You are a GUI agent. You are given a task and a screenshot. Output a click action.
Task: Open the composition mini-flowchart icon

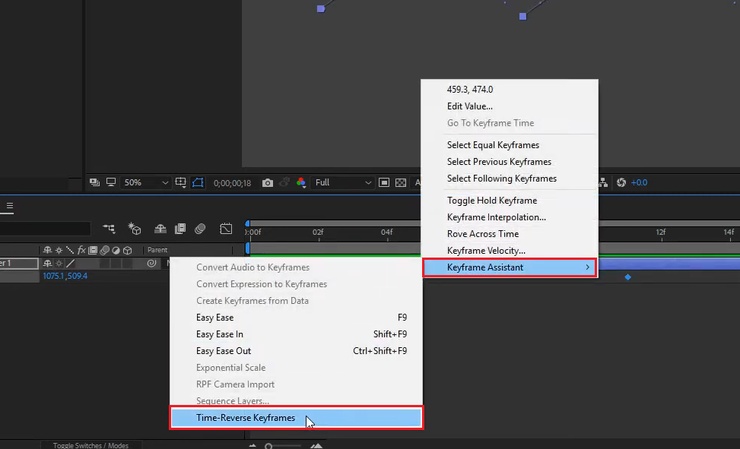(x=108, y=229)
